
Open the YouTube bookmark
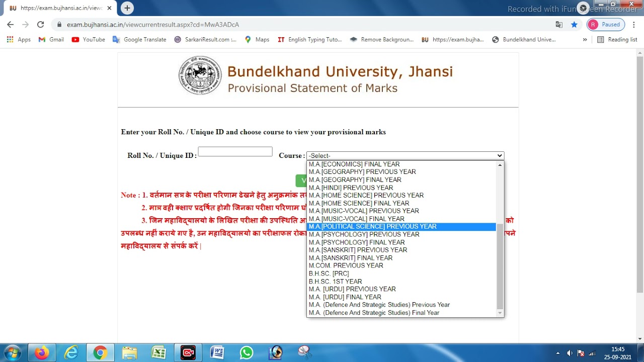pyautogui.click(x=89, y=39)
